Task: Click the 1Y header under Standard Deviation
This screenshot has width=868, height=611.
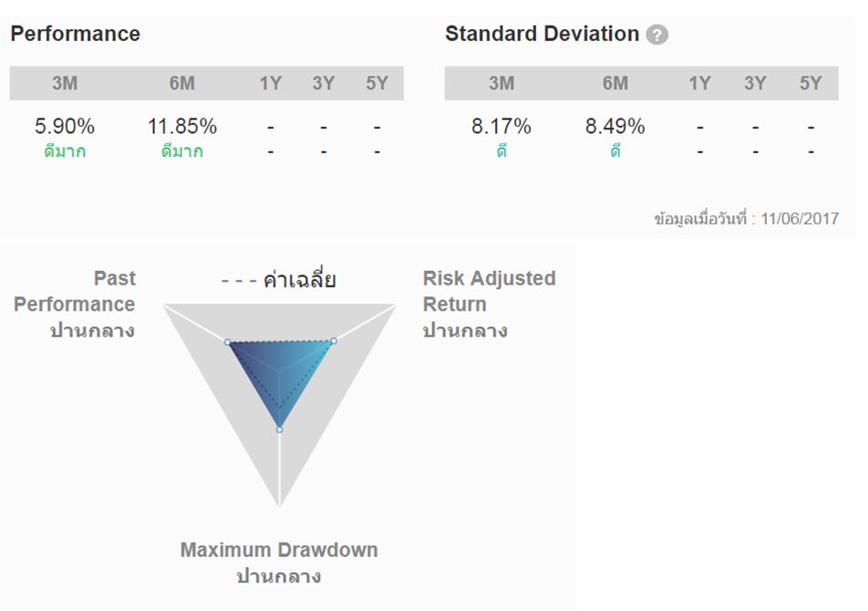Action: coord(699,84)
